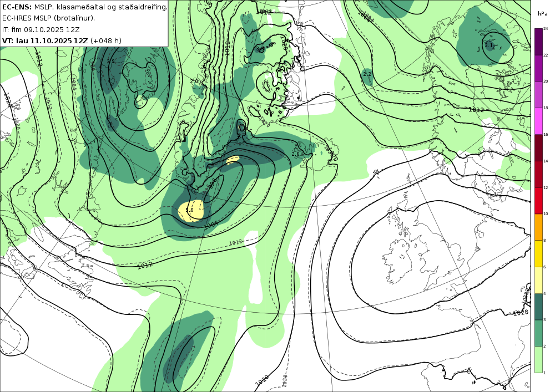The image size is (555, 392).
Task: Click the '12' tick label on colorbar
Action: tap(546, 188)
